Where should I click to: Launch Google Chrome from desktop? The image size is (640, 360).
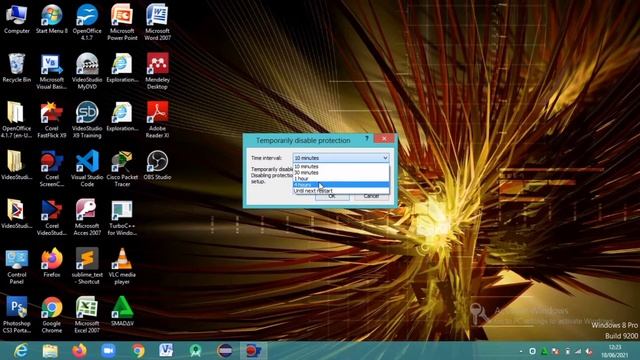pos(52,315)
